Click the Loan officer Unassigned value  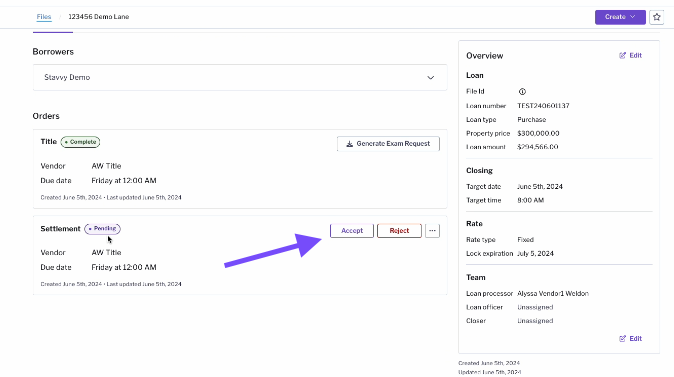pos(535,307)
